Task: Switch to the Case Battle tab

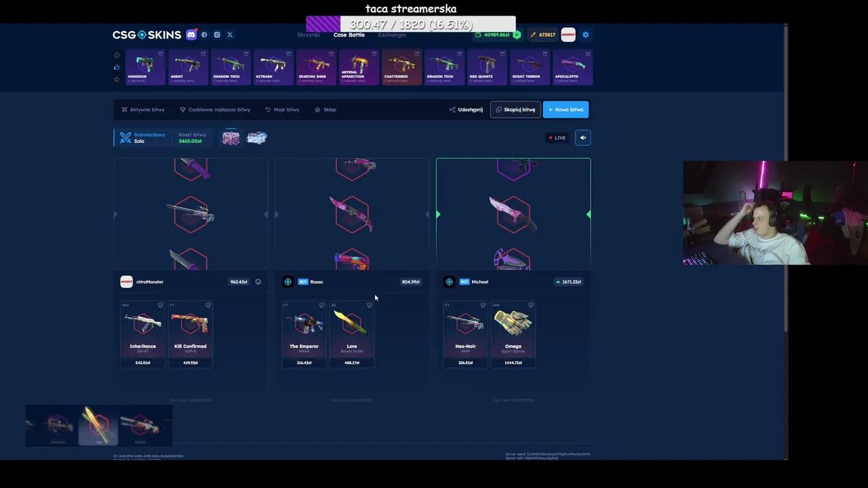Action: click(x=349, y=35)
